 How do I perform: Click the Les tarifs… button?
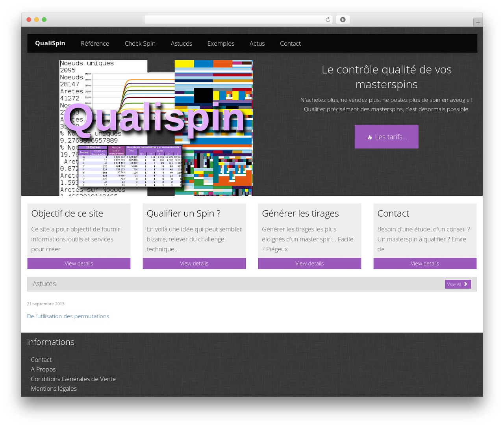386,137
